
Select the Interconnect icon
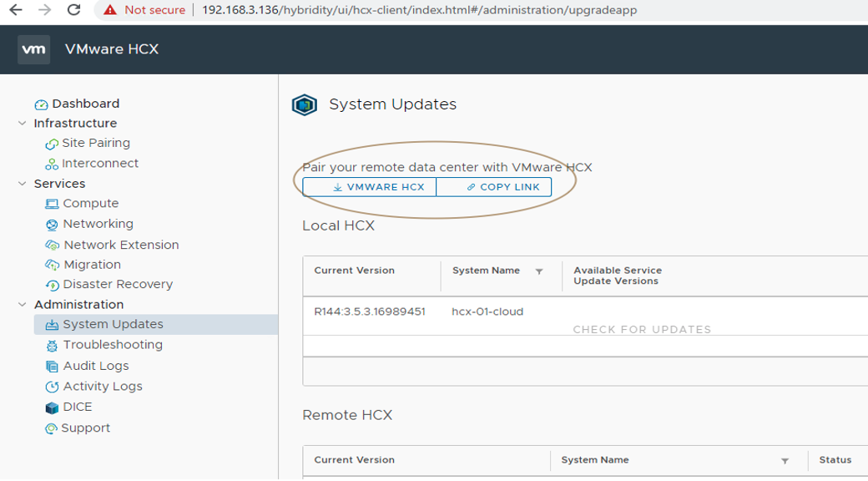click(x=50, y=163)
